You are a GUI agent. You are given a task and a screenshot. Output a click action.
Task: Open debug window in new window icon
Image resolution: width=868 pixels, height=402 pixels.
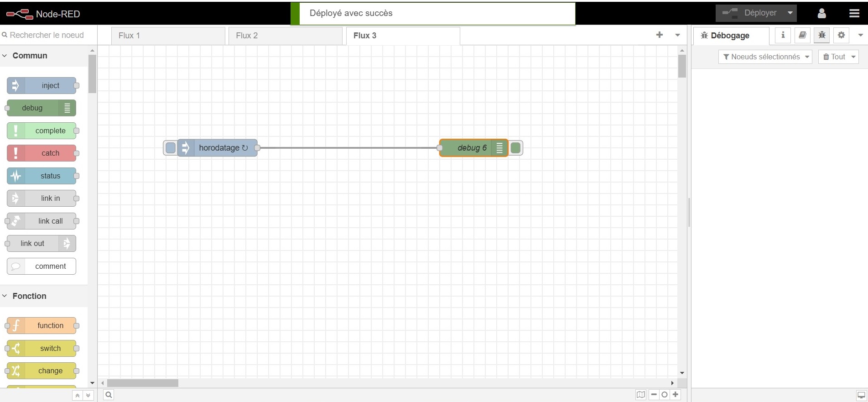tap(861, 395)
